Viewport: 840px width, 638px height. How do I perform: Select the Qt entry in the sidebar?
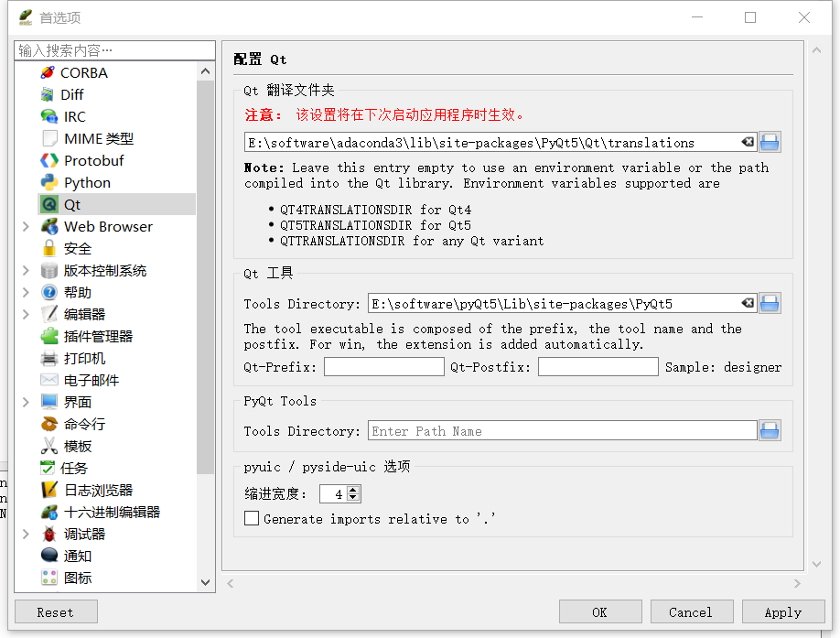coord(70,204)
